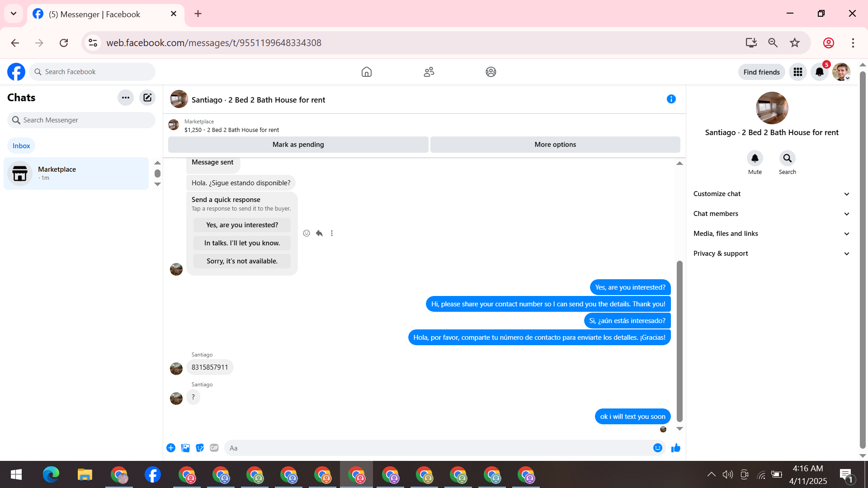This screenshot has width=868, height=488.
Task: Attach a photo using the image icon
Action: point(185,448)
